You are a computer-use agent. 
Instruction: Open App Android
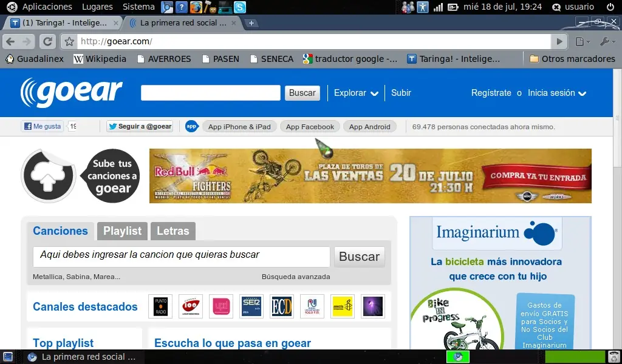370,127
